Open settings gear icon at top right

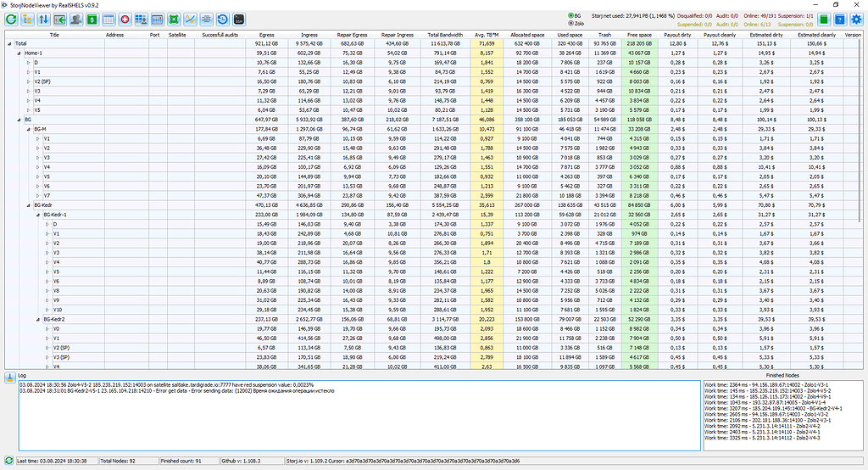[x=856, y=19]
